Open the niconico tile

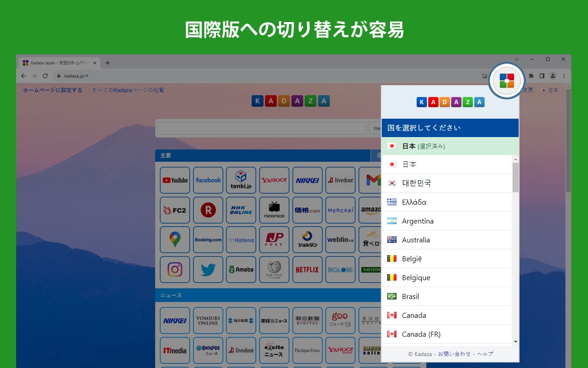pos(274,210)
